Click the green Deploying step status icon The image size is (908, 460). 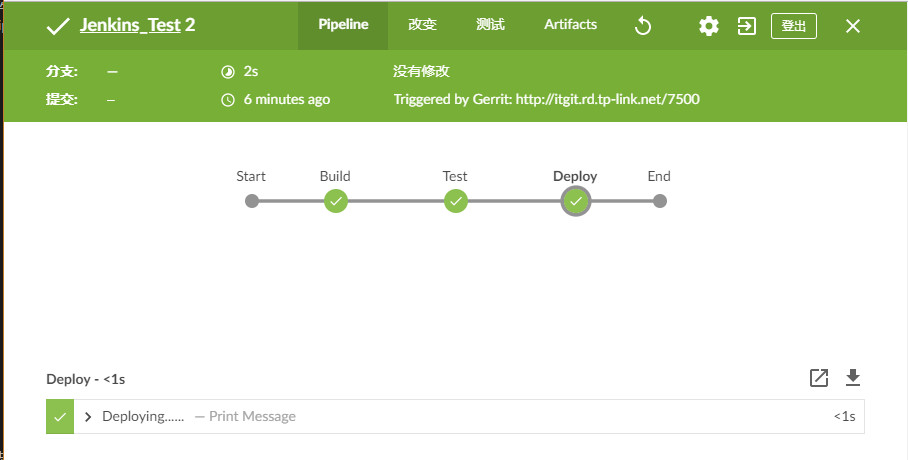tap(60, 417)
